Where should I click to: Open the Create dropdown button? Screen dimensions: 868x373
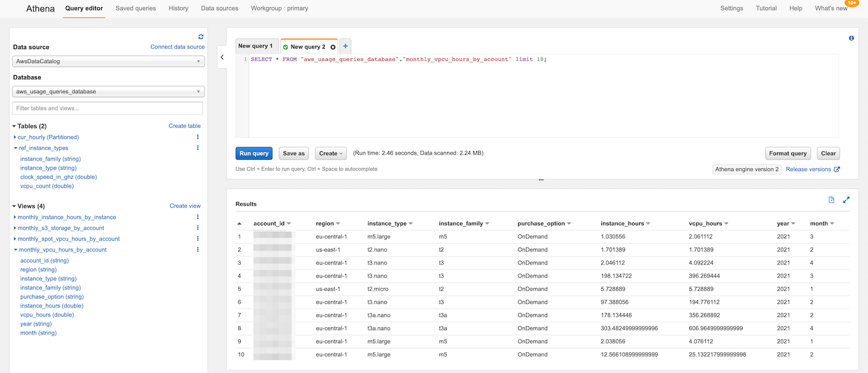pos(331,153)
